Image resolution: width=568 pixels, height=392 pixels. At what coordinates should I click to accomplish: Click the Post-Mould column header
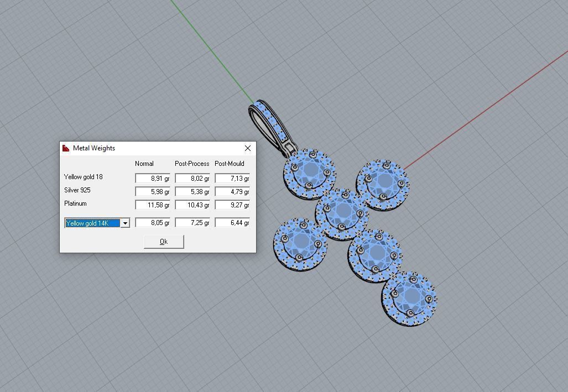click(230, 164)
